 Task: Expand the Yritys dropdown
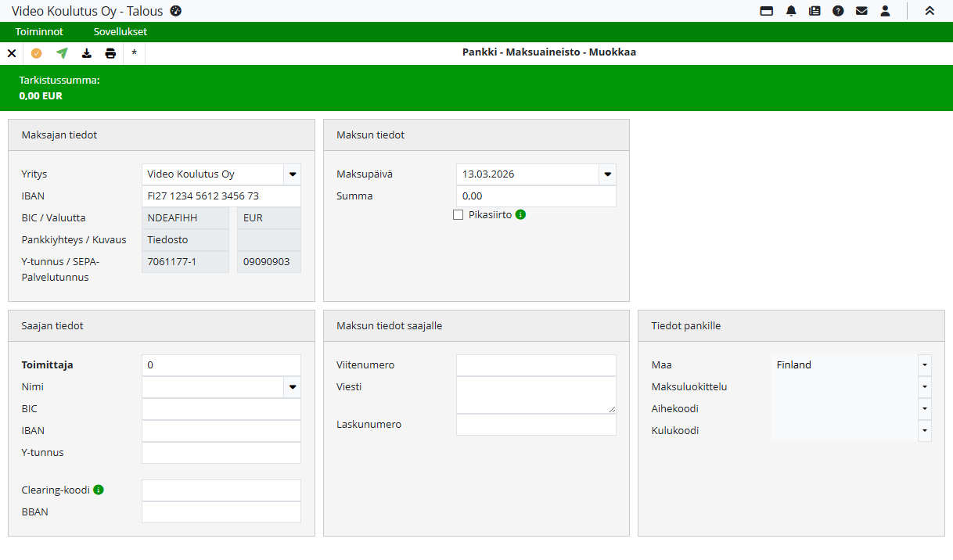click(x=293, y=174)
